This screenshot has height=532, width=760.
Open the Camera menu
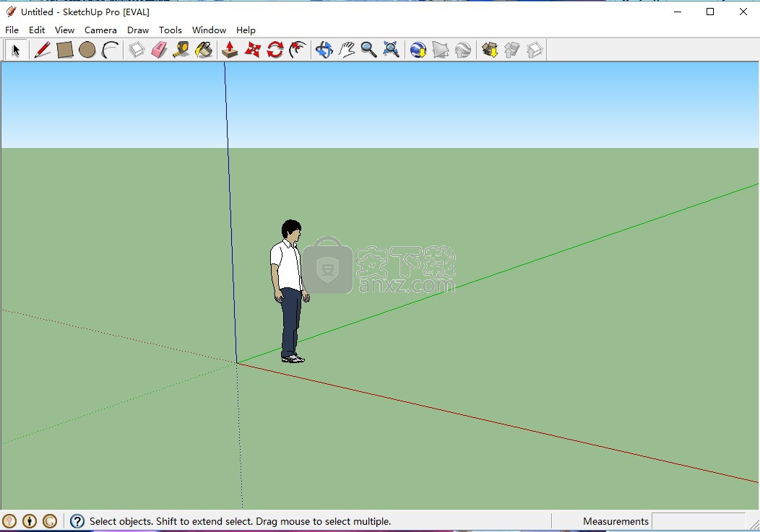pyautogui.click(x=100, y=30)
